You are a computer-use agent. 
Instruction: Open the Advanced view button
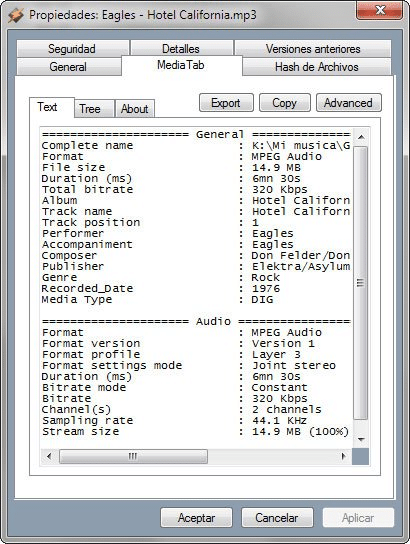(348, 103)
